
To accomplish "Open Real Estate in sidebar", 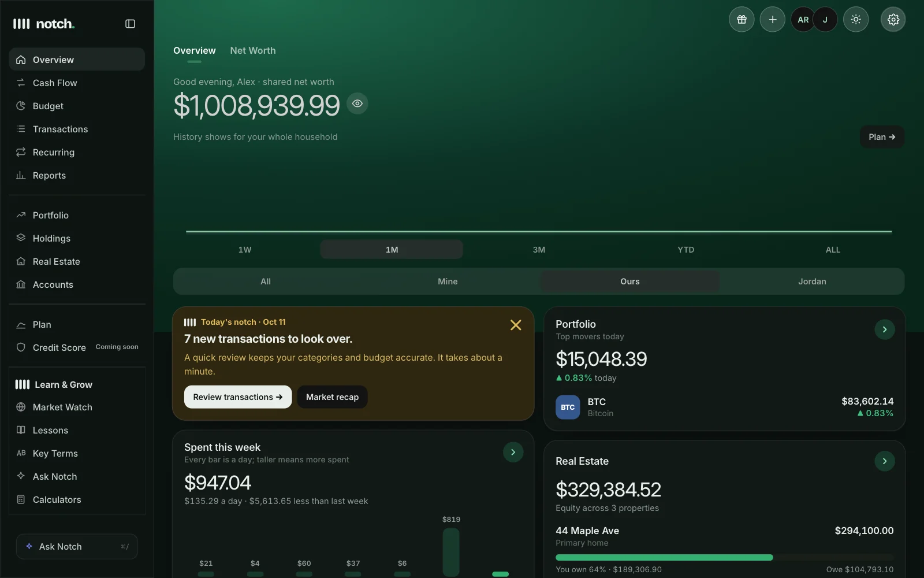I will point(77,261).
